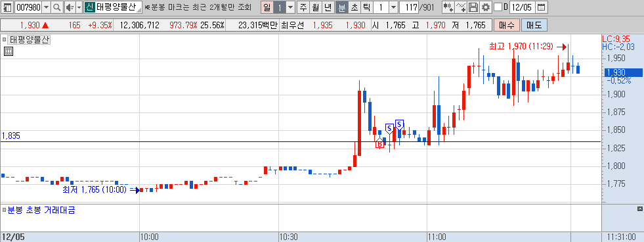Viewport: 644px width, 242px height.
Task: Click the 최저 1,765 (10:00) low marker
Action: point(95,190)
